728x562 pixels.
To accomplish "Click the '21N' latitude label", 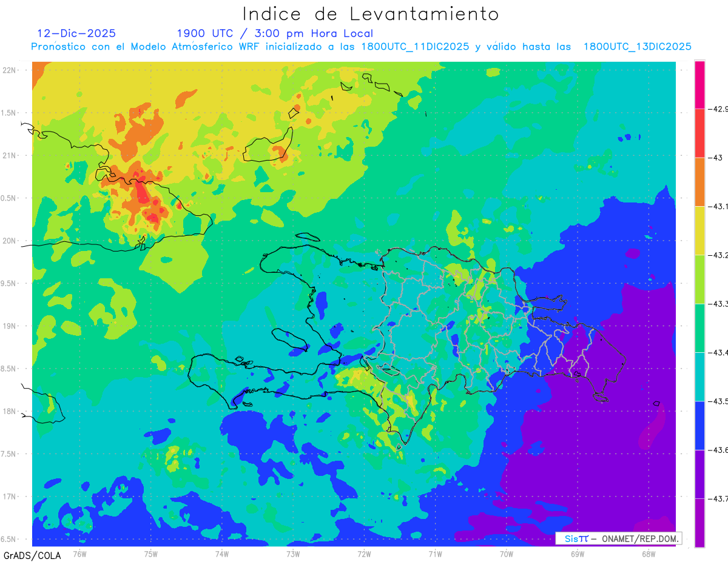I will pyautogui.click(x=10, y=155).
